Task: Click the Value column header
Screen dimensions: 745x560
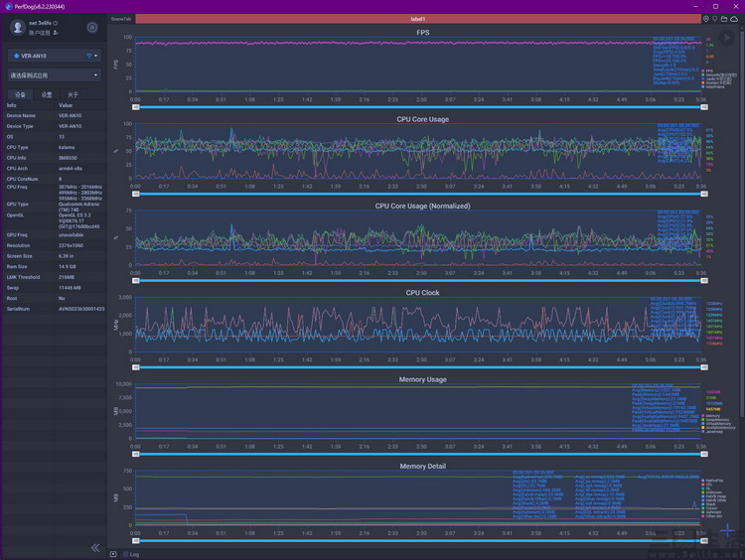Action: (x=66, y=105)
